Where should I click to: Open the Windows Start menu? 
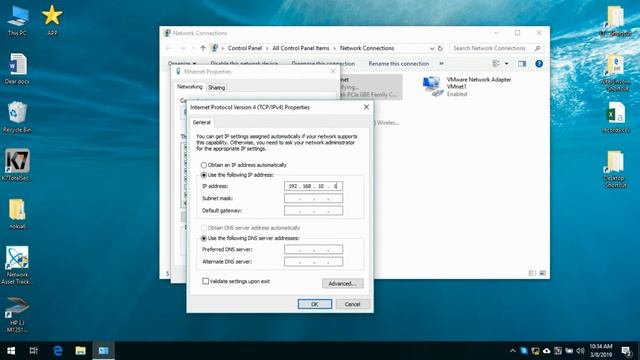point(11,351)
